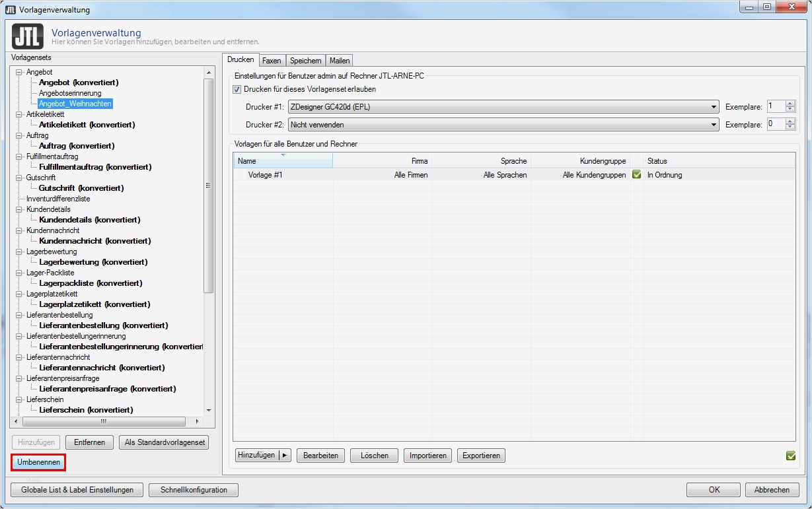812x509 pixels.
Task: Switch to the Speichern tab
Action: [306, 61]
